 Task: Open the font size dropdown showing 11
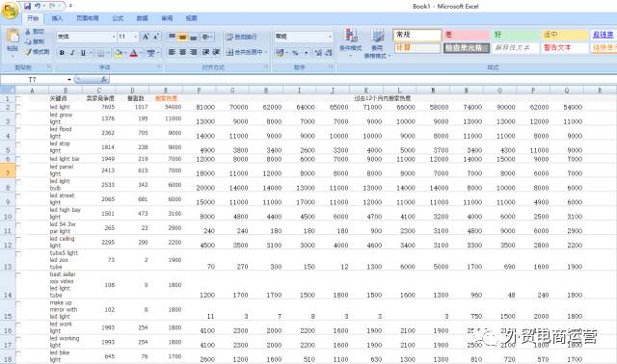point(136,37)
